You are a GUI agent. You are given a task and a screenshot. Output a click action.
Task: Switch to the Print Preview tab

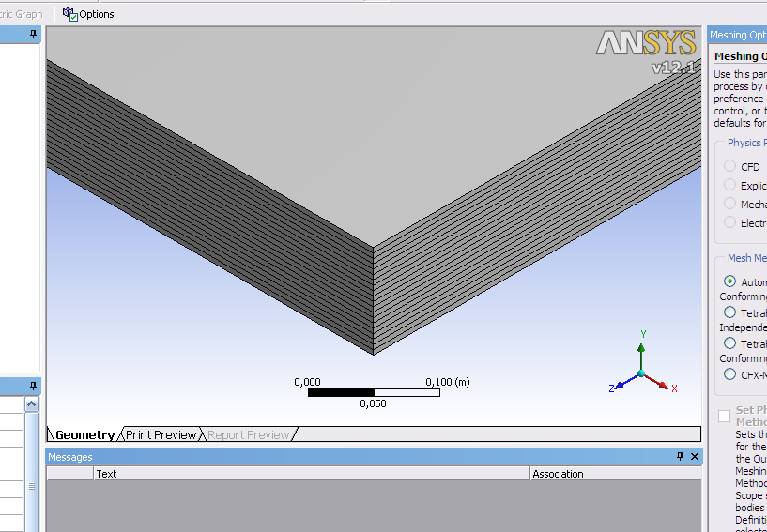click(161, 434)
